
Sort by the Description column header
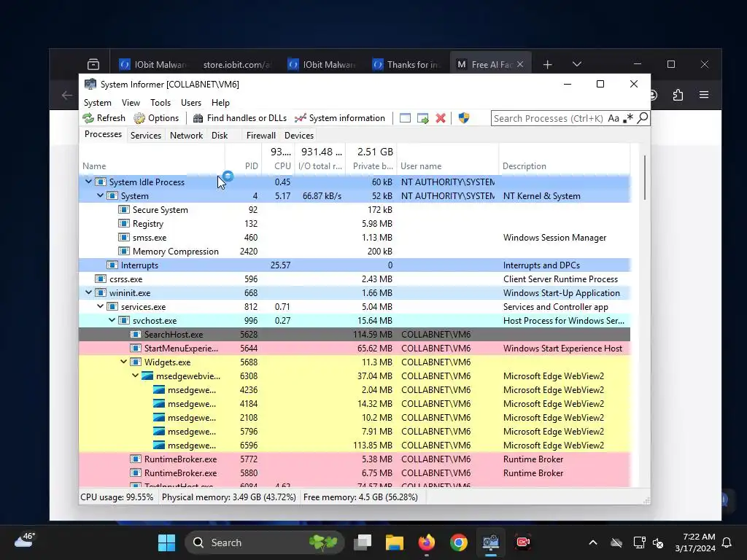tap(565, 166)
